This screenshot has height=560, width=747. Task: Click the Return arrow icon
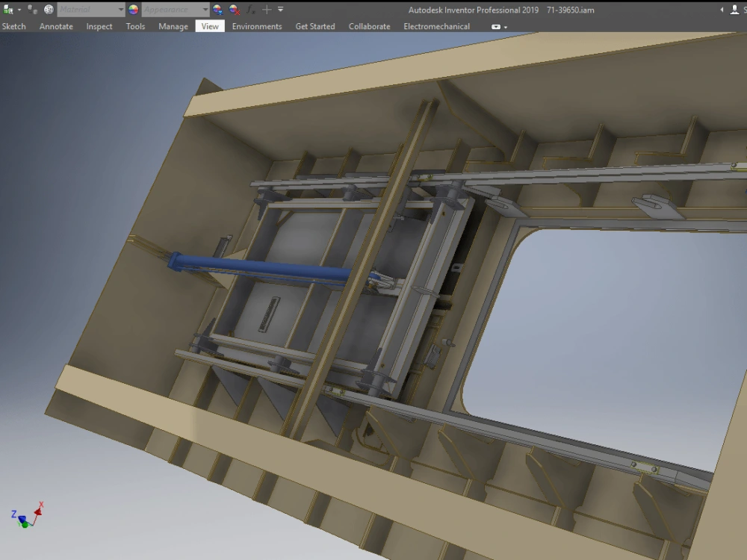31,10
